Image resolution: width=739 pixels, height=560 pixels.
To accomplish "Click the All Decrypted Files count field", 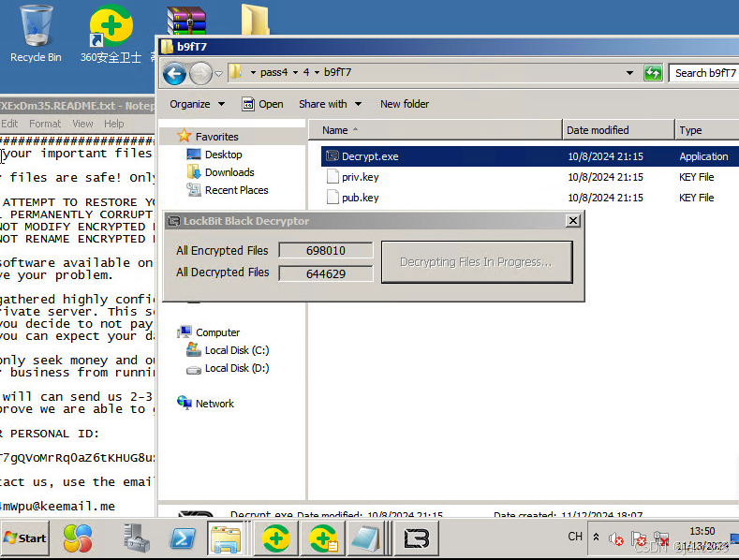I will point(326,273).
